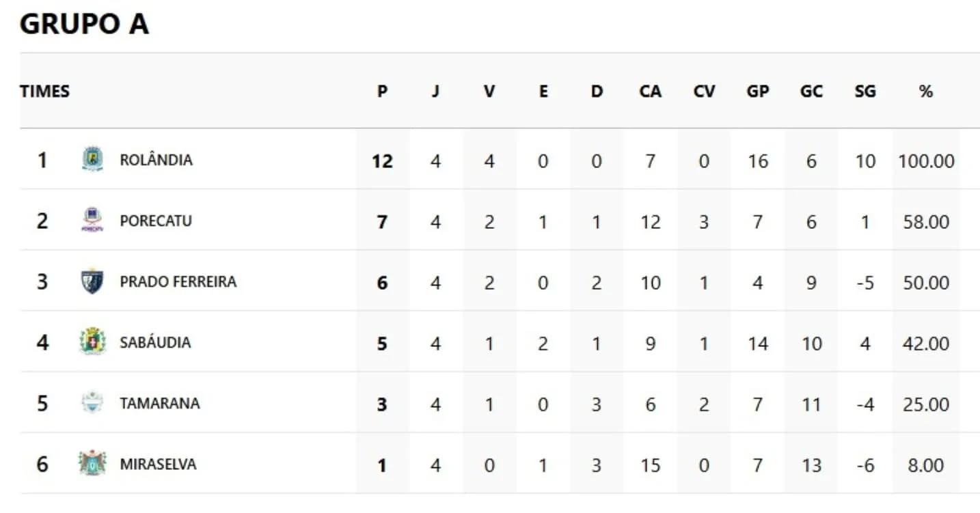Open the PORECATU team name link
The image size is (980, 513).
(156, 221)
